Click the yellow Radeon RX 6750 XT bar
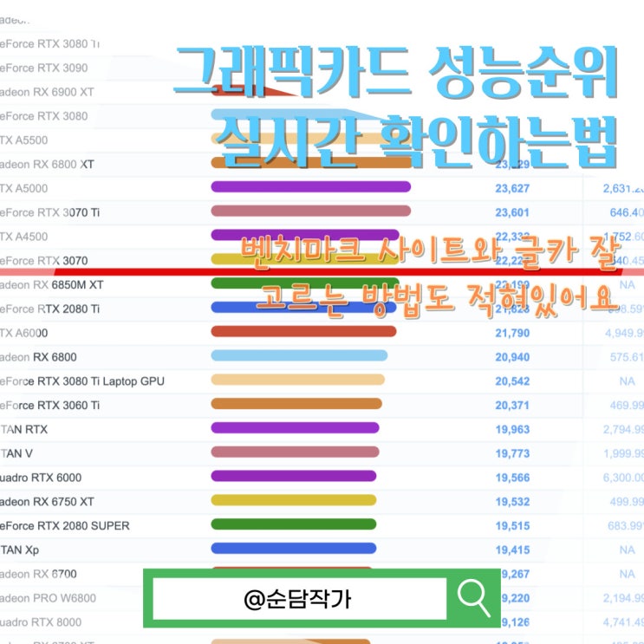This screenshot has height=644, width=644. click(294, 500)
